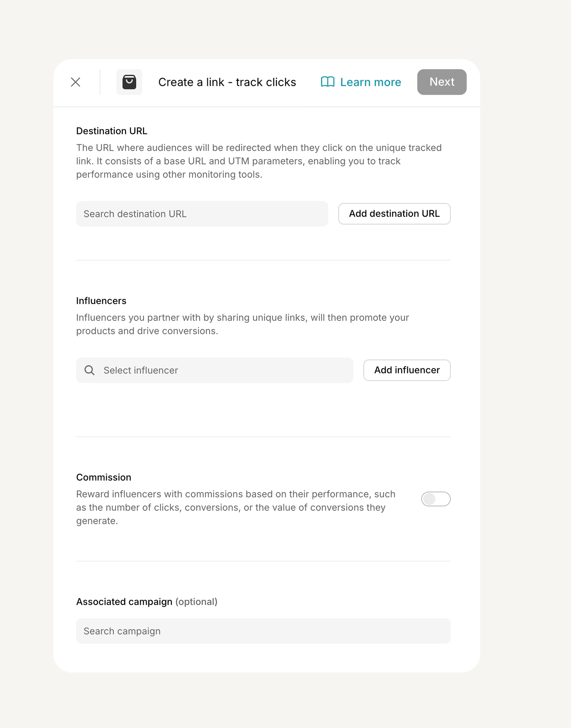This screenshot has width=571, height=728.
Task: Click the "Create a link - track clicks" title
Action: coord(227,82)
